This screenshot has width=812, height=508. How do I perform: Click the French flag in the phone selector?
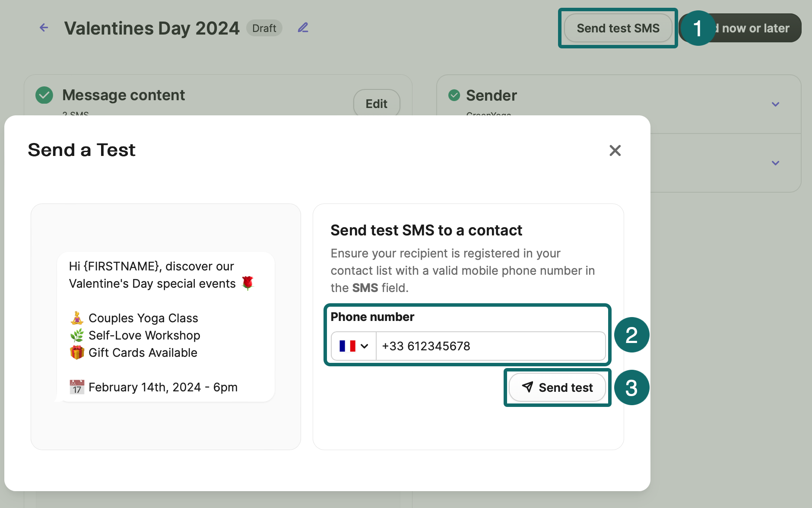click(347, 346)
